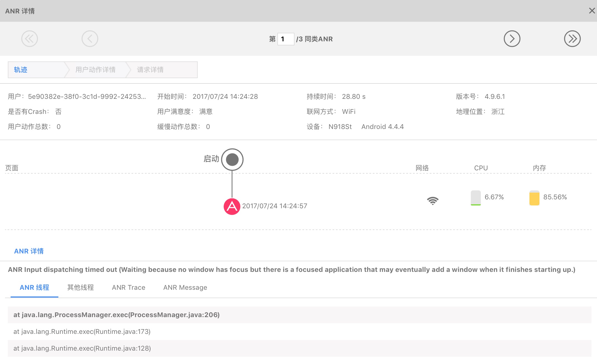Image resolution: width=597 pixels, height=364 pixels.
Task: Open the 请求详情 tab
Action: pyautogui.click(x=150, y=70)
